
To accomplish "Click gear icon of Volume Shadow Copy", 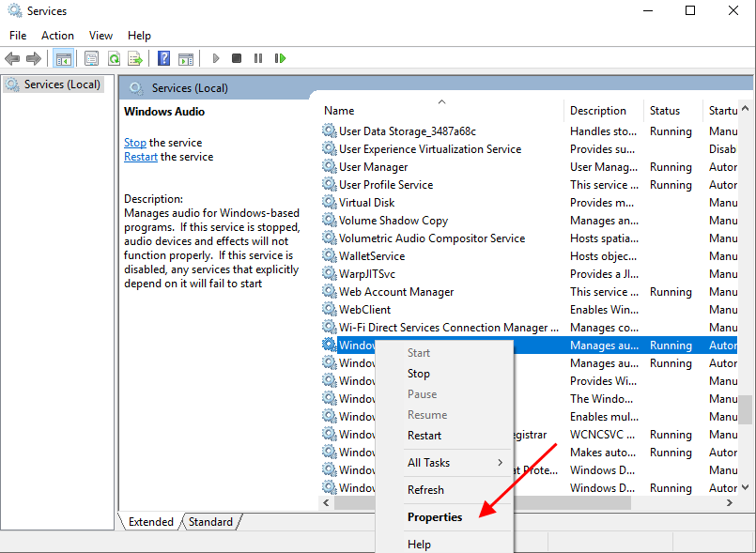I will 330,221.
